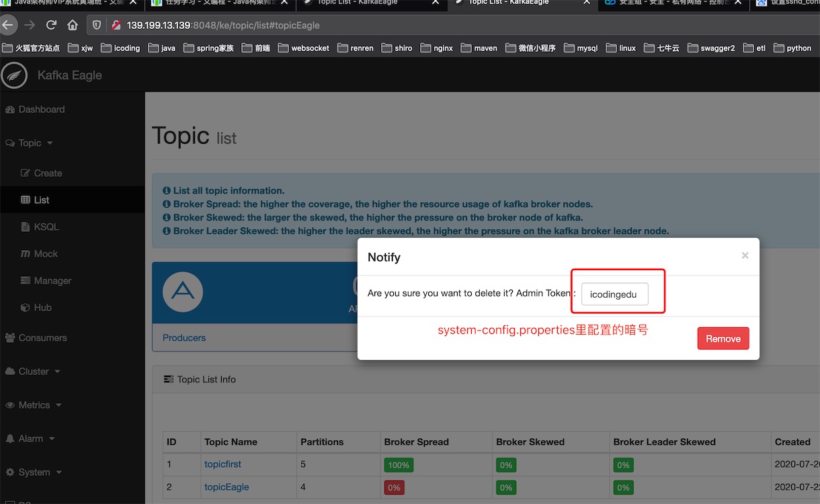Open the maven bookmark folder
This screenshot has height=504, width=820.
(479, 48)
